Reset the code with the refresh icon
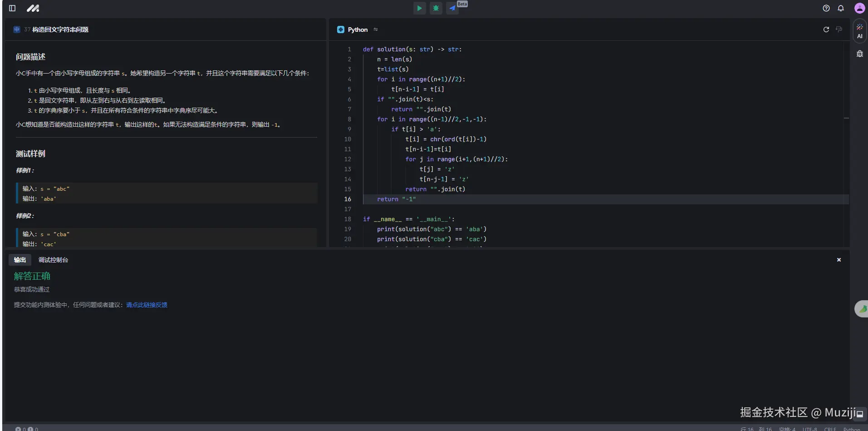Screen dimensions: 868x431 coord(826,30)
